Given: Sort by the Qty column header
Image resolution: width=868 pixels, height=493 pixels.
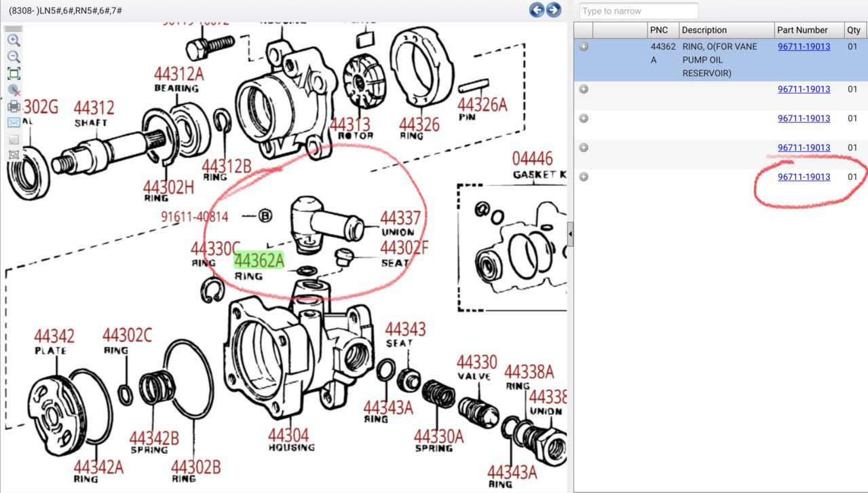Looking at the screenshot, I should pos(856,30).
